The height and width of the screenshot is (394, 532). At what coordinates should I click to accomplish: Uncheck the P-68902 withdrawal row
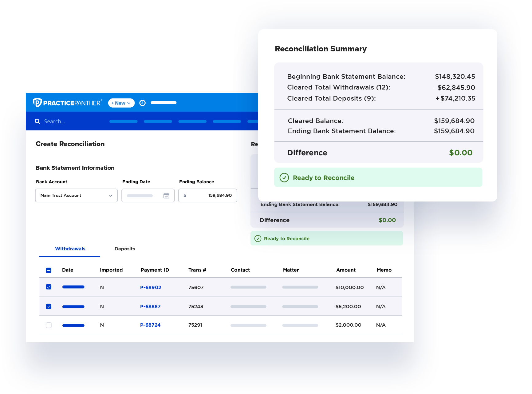(49, 286)
